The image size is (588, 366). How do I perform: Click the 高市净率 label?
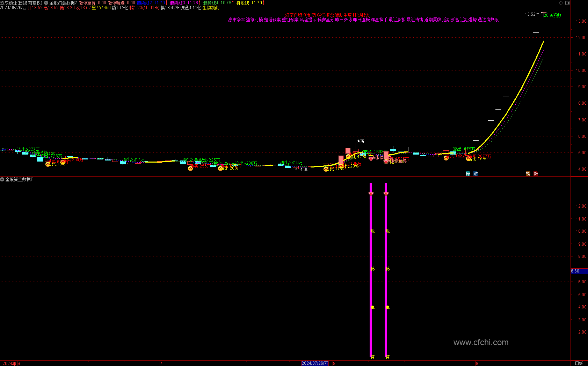237,20
